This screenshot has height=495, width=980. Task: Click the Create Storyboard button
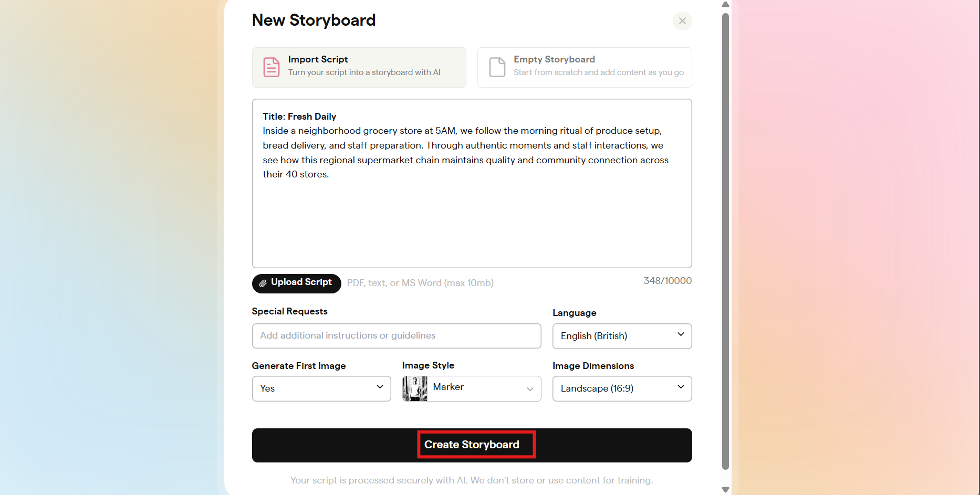coord(471,444)
